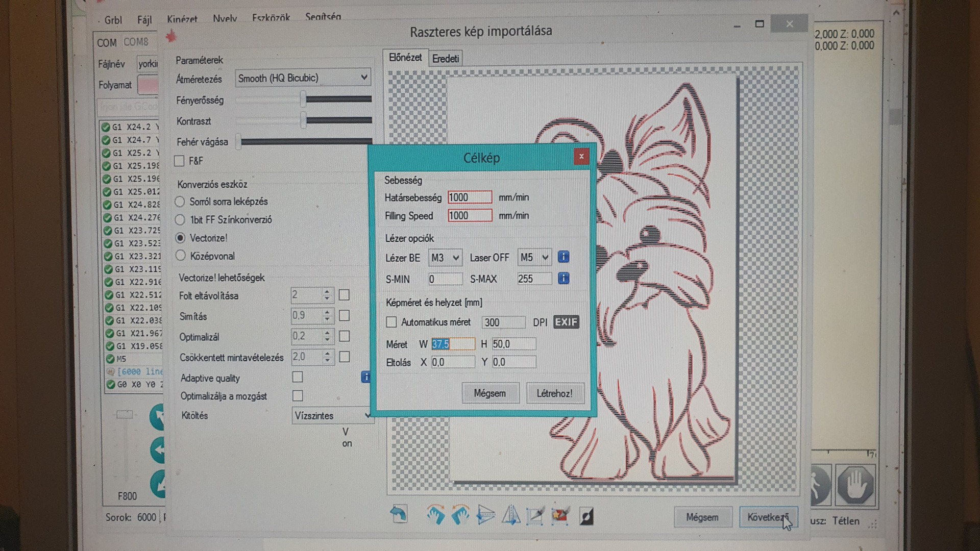
Task: Open the Laser OFF M5 dropdown
Action: (x=534, y=258)
